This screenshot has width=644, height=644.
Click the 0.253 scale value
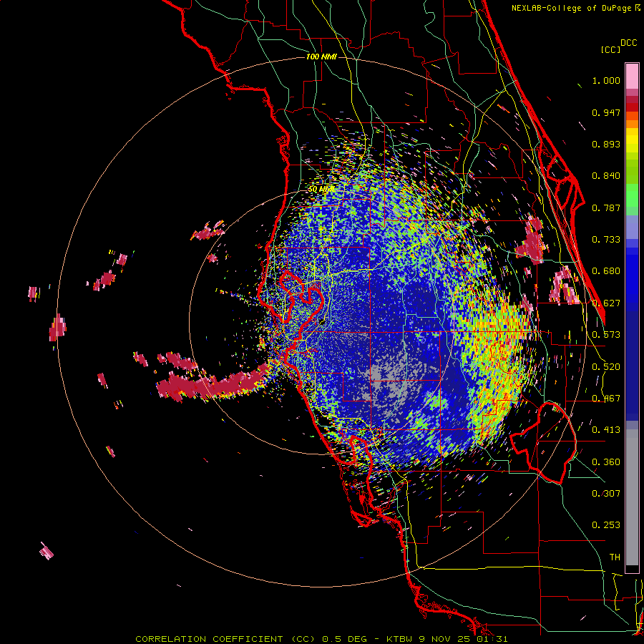click(x=606, y=525)
